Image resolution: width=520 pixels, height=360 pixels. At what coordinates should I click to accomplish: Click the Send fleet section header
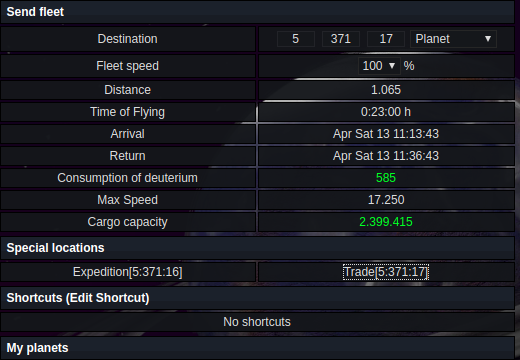[257, 12]
